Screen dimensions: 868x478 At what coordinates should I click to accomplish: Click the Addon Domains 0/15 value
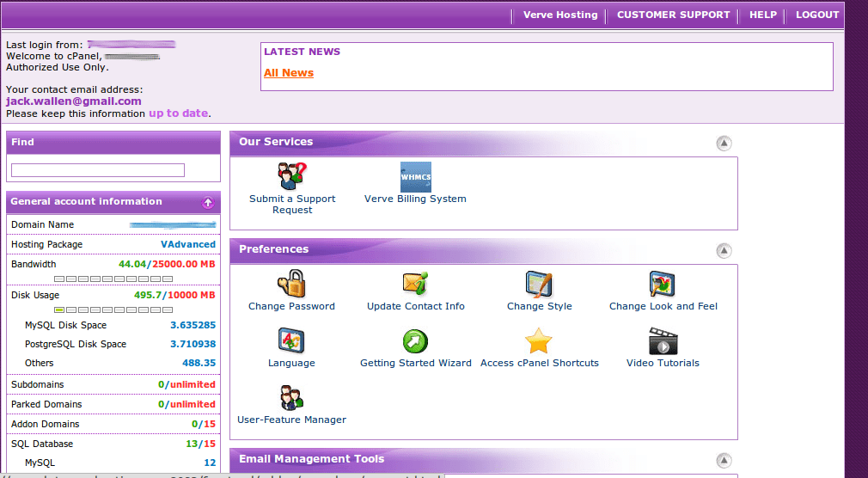[203, 425]
